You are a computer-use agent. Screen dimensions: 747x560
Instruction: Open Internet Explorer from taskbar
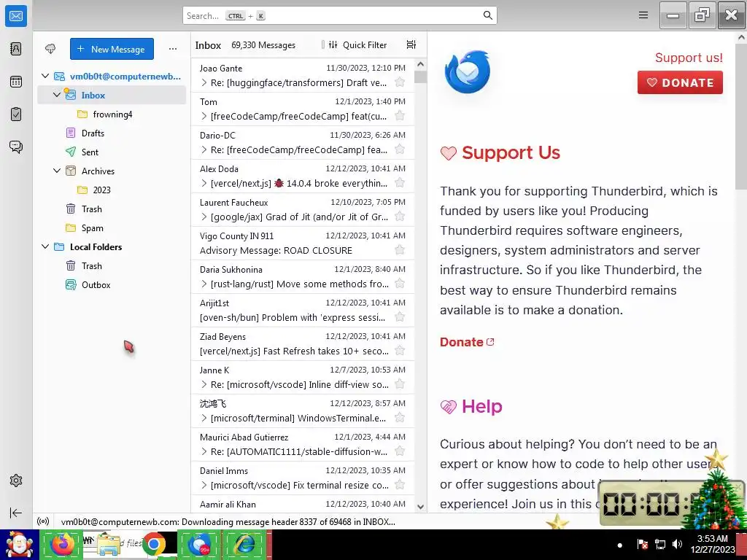(244, 544)
